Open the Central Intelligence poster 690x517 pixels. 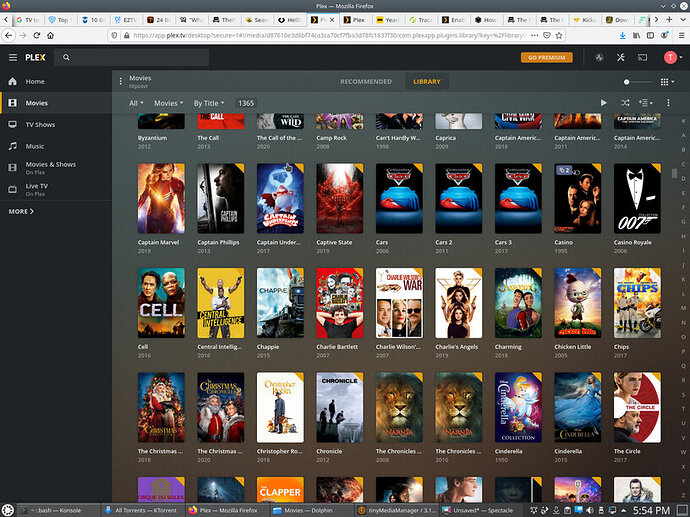(220, 303)
